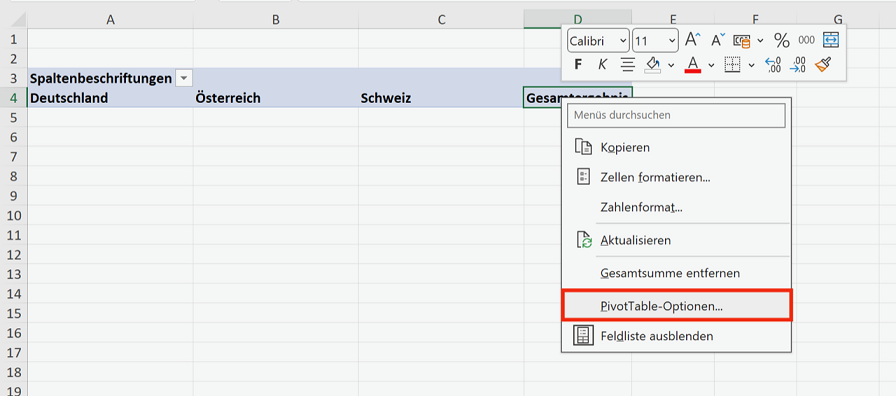Click the Menüs durchsuchen search field
The height and width of the screenshot is (396, 896).
coord(677,115)
